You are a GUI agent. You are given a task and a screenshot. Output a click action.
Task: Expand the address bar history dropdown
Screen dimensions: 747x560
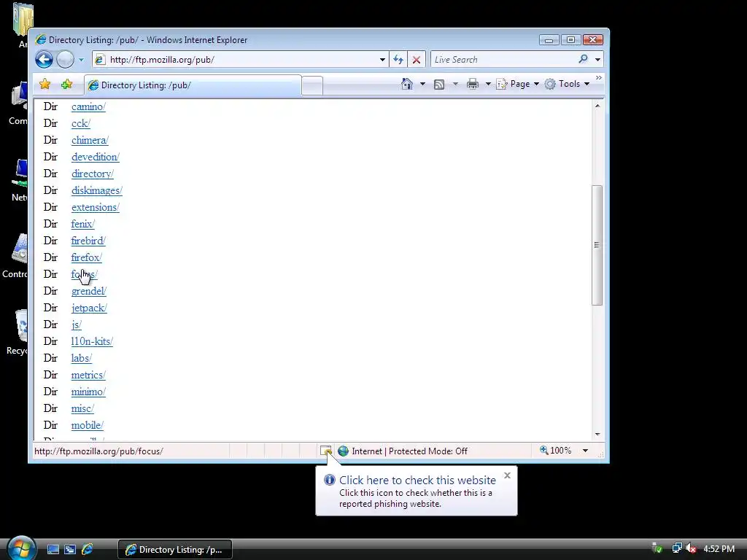click(382, 60)
